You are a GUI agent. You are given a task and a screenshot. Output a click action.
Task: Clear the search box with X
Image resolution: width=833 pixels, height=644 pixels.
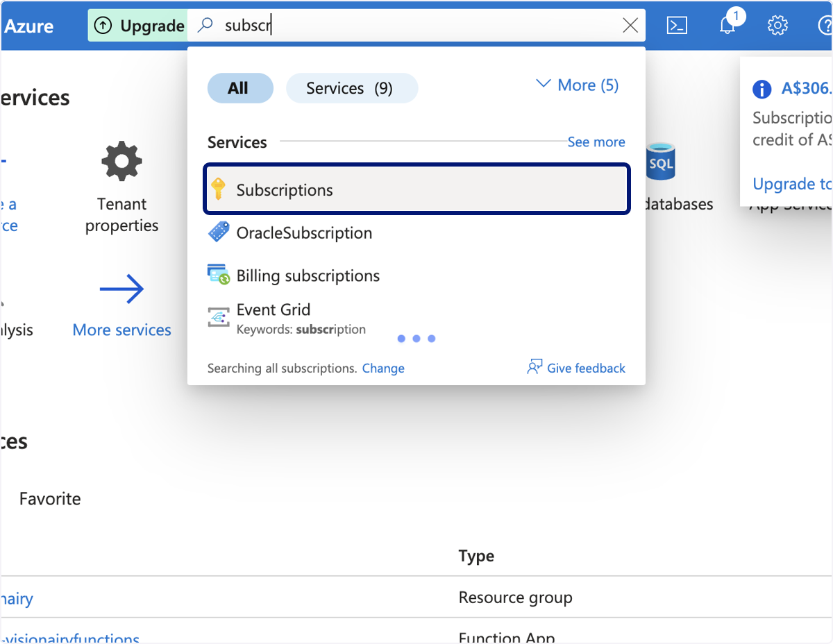(x=630, y=26)
